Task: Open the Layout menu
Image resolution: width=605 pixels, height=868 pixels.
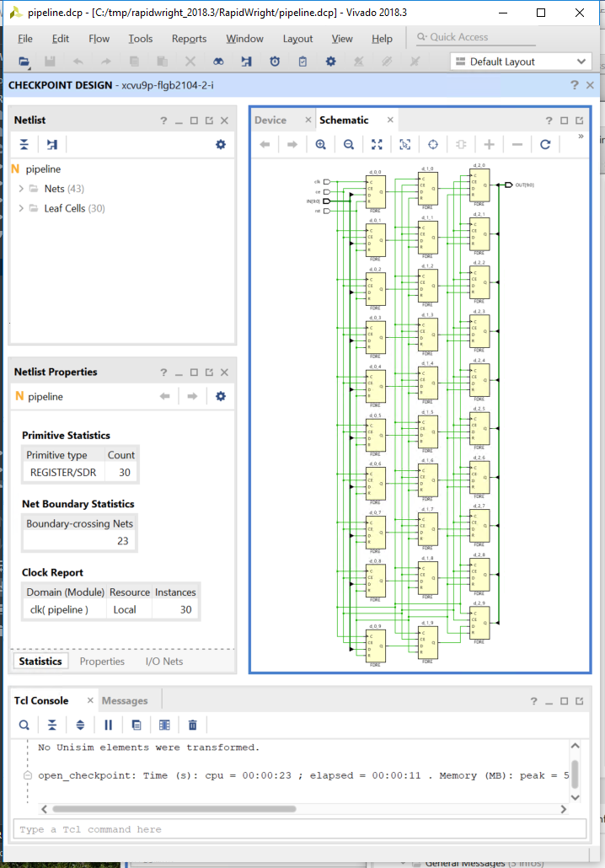Action: pos(297,39)
